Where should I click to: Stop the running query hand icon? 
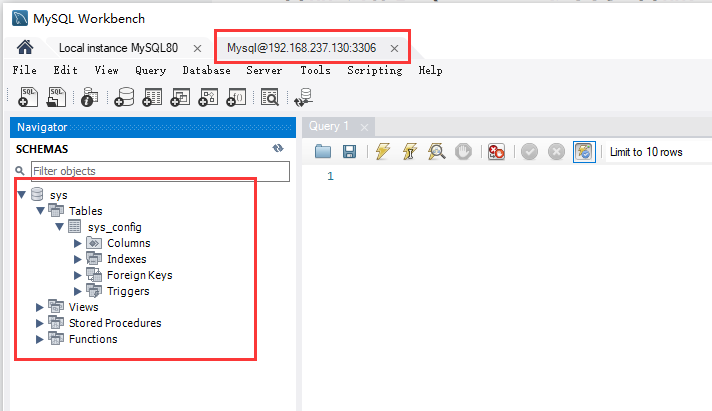pyautogui.click(x=463, y=151)
